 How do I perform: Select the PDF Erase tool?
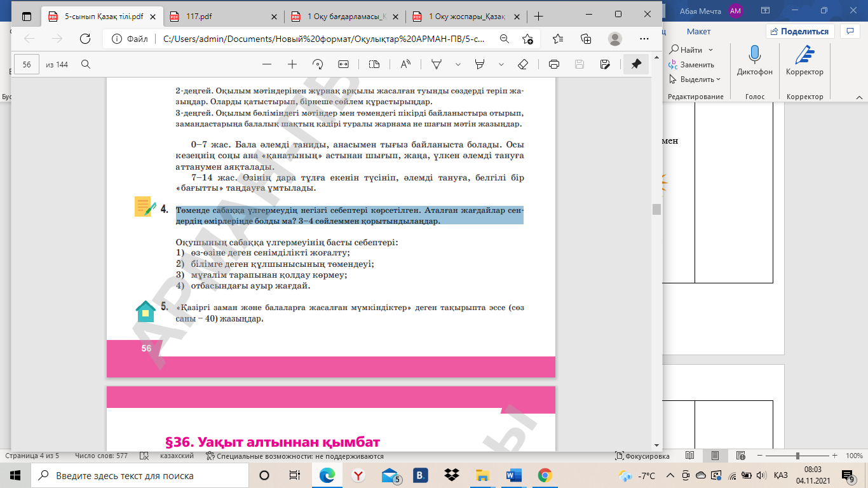(x=523, y=64)
